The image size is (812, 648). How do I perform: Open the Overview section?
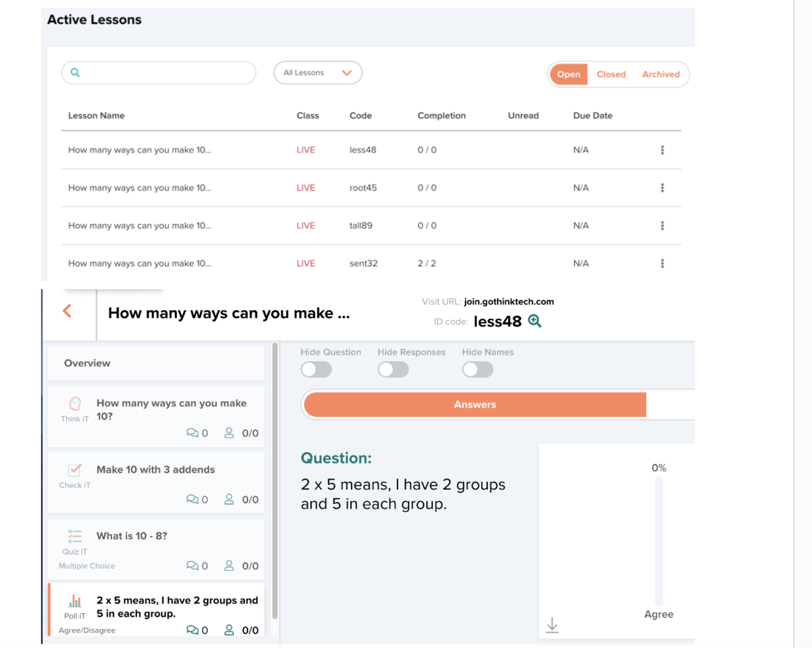[x=156, y=363]
